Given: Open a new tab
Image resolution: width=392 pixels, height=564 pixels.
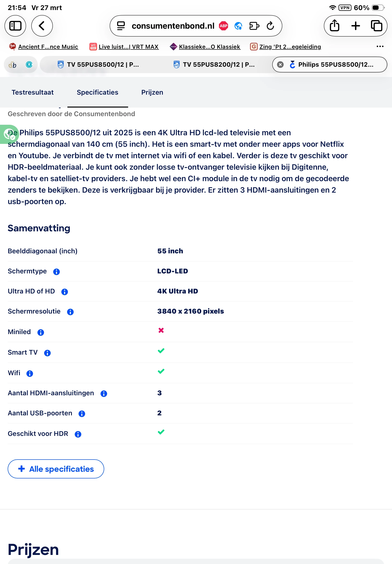Looking at the screenshot, I should click(x=355, y=26).
